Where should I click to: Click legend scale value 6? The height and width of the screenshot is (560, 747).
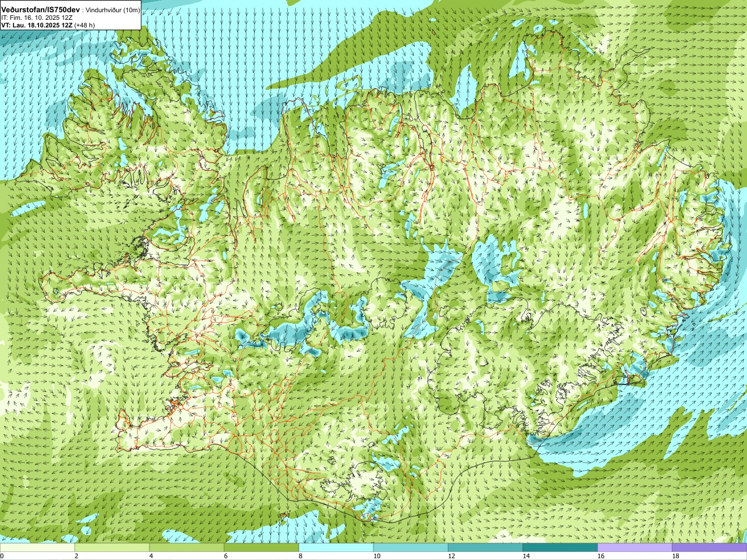226,556
